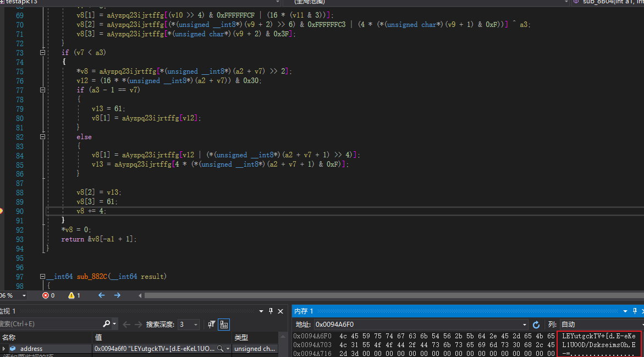Open the memory address dropdown
The image size is (644, 357).
pyautogui.click(x=525, y=325)
